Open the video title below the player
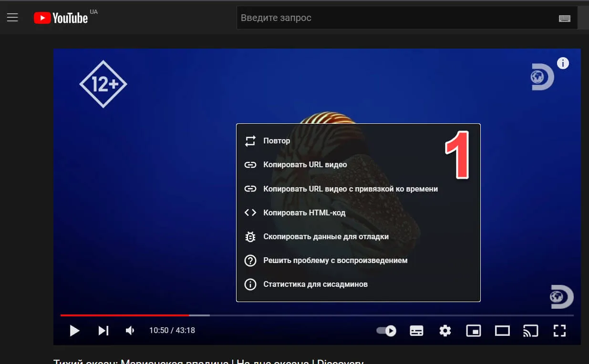589x364 pixels. click(208, 361)
